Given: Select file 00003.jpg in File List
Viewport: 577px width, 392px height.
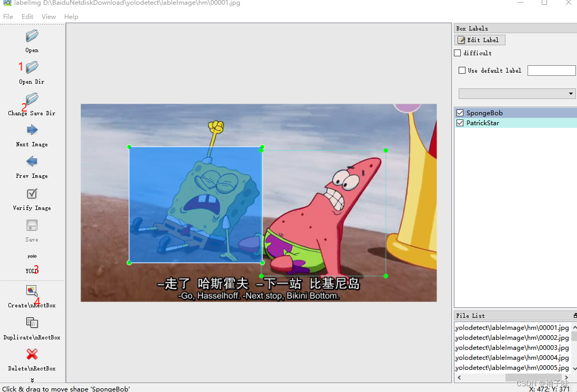Looking at the screenshot, I should coord(512,347).
